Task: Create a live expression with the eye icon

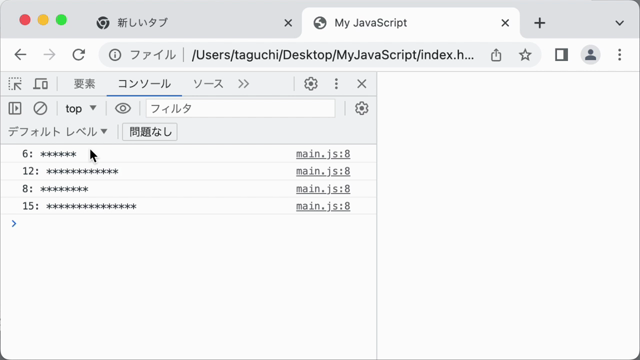Action: point(123,108)
